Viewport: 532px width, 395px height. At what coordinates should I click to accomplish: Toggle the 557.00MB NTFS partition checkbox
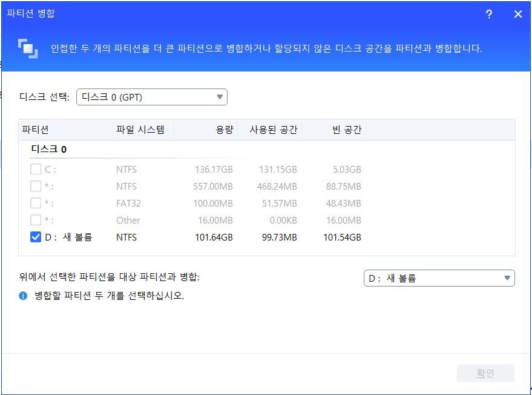coord(36,187)
